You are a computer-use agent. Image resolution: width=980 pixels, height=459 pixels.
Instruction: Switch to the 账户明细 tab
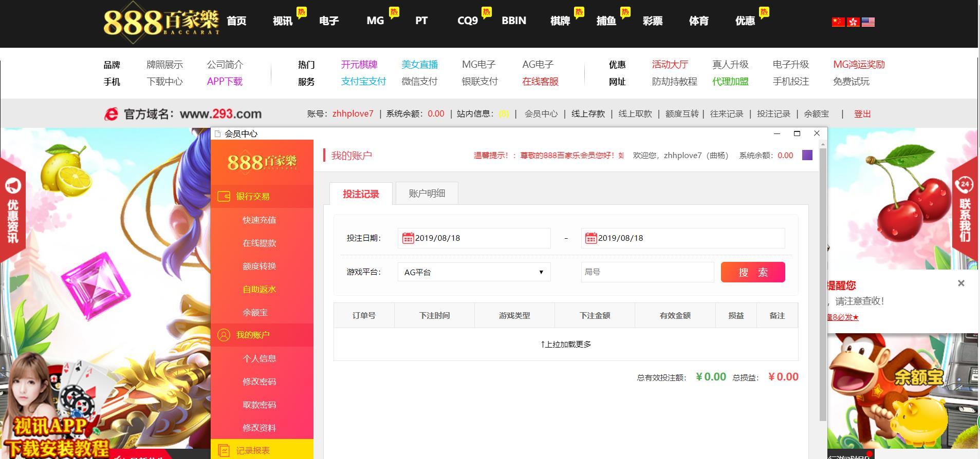pos(427,194)
